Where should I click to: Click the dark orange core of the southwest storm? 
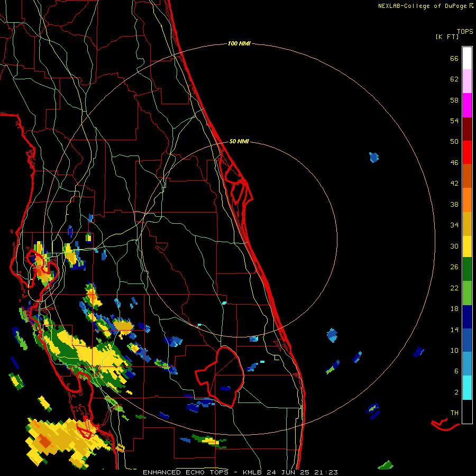(45, 441)
